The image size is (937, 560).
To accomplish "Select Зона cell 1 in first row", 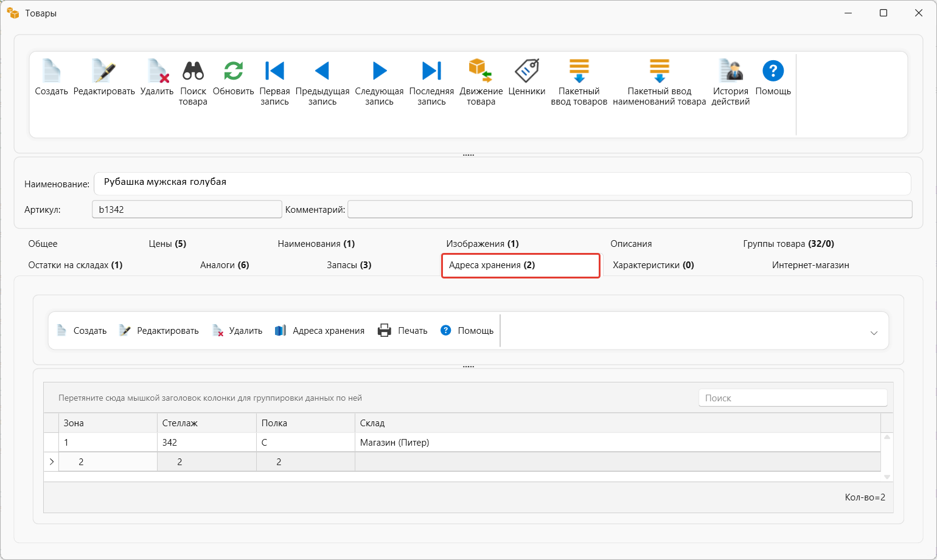I will tap(108, 443).
